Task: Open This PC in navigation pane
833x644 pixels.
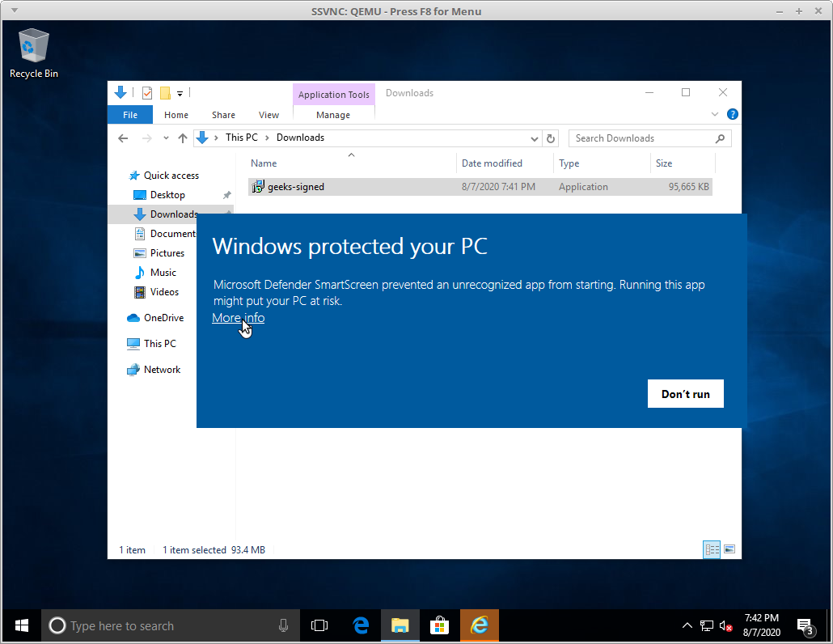Action: tap(159, 344)
